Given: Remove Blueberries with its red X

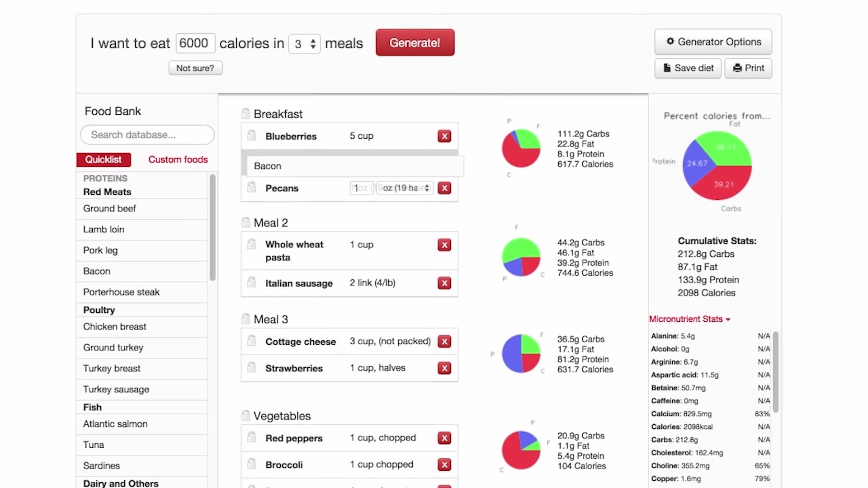Looking at the screenshot, I should (444, 136).
